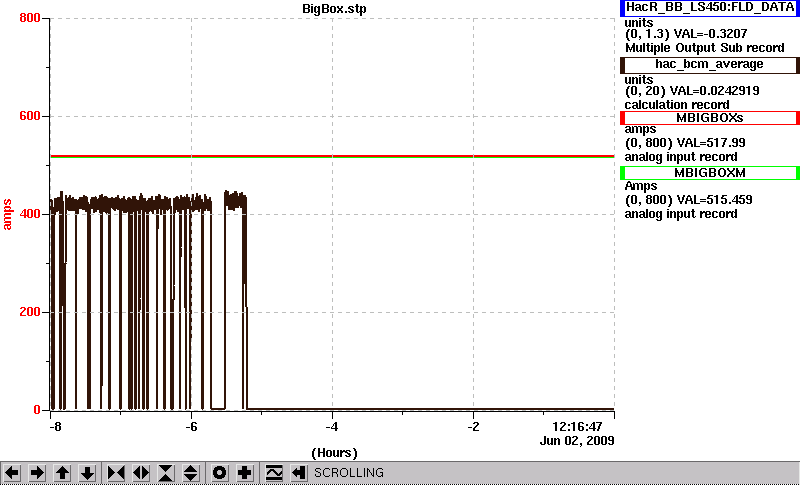Image resolution: width=800 pixels, height=485 pixels.
Task: Zoom out on the time axis (outward triangles icon)
Action: [141, 473]
